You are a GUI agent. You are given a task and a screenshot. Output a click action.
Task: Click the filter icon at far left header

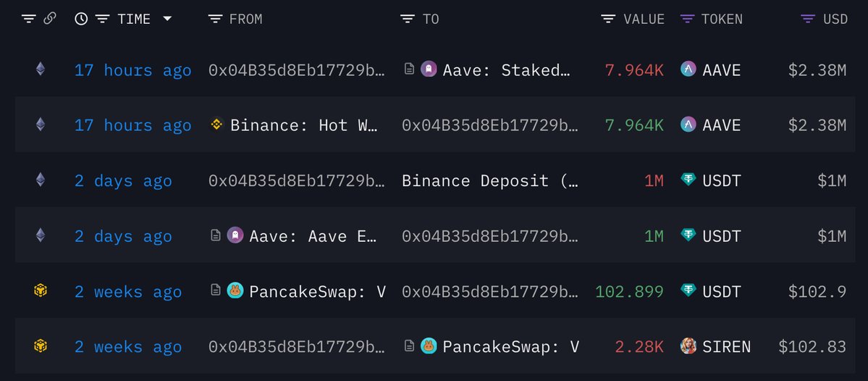tap(28, 20)
